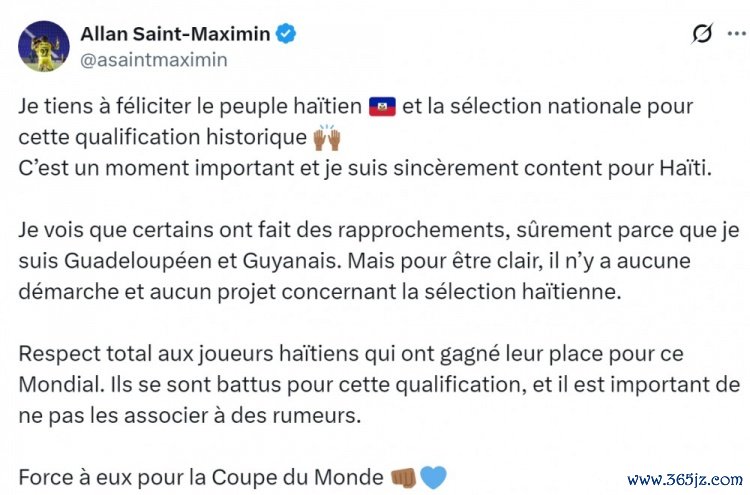This screenshot has width=750, height=495.
Task: Click the raised hands emoji
Action: pyautogui.click(x=327, y=137)
